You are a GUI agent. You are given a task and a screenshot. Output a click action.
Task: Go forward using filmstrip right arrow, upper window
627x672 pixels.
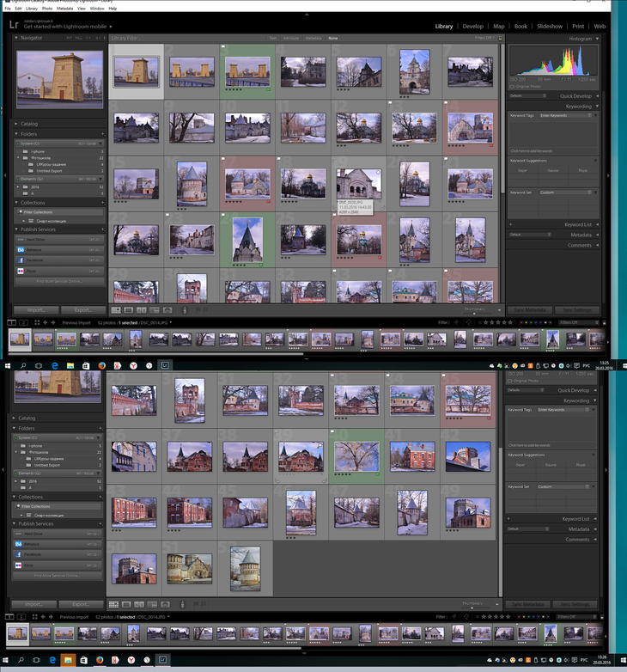click(53, 322)
